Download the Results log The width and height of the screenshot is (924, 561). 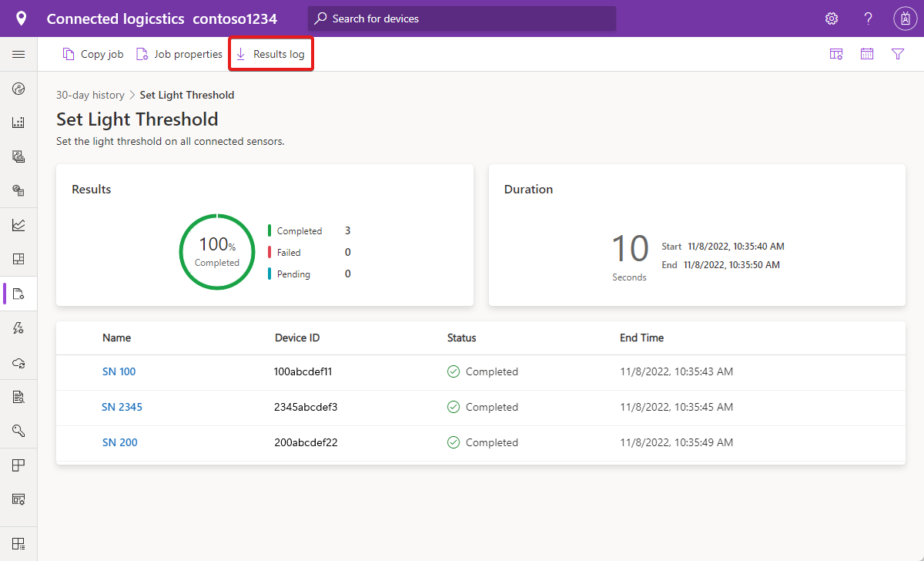coord(271,54)
